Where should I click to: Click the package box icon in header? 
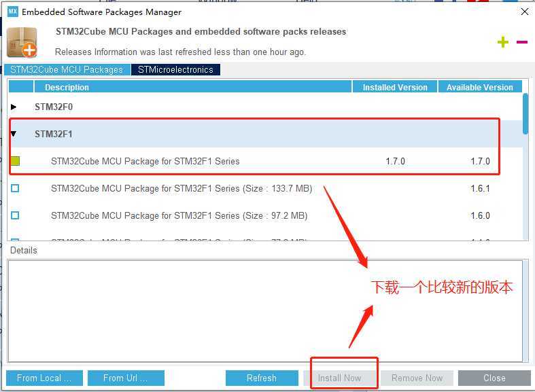(22, 42)
